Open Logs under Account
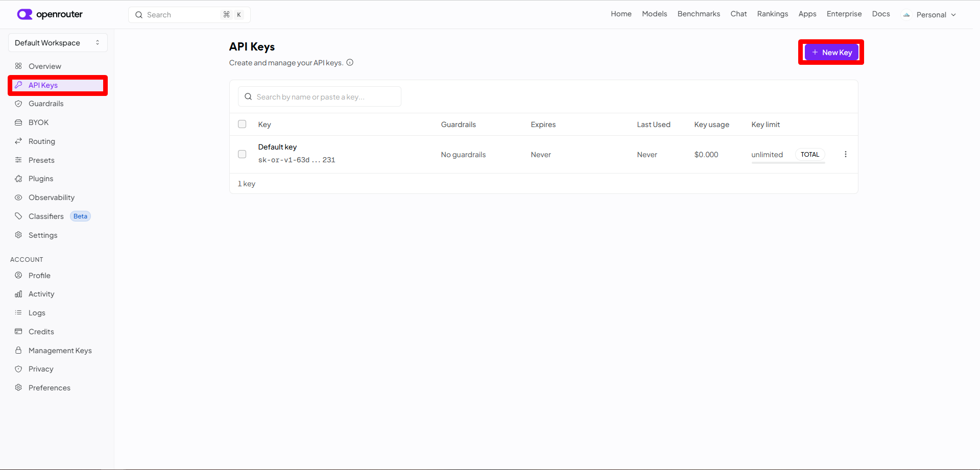Viewport: 980px width, 470px height. pyautogui.click(x=58, y=312)
